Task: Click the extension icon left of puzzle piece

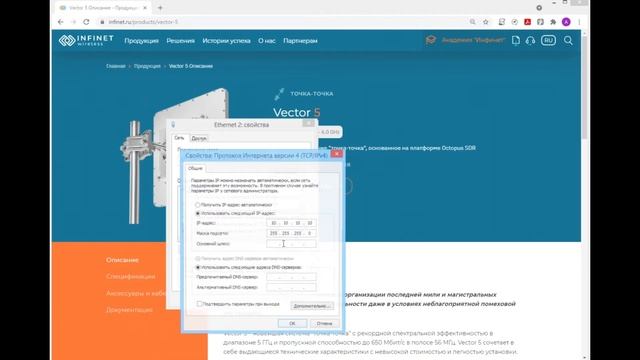Action: pos(540,22)
